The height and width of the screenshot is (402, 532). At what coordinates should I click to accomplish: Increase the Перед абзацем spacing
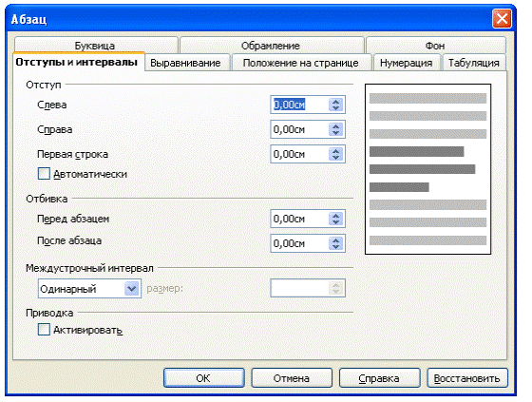336,216
